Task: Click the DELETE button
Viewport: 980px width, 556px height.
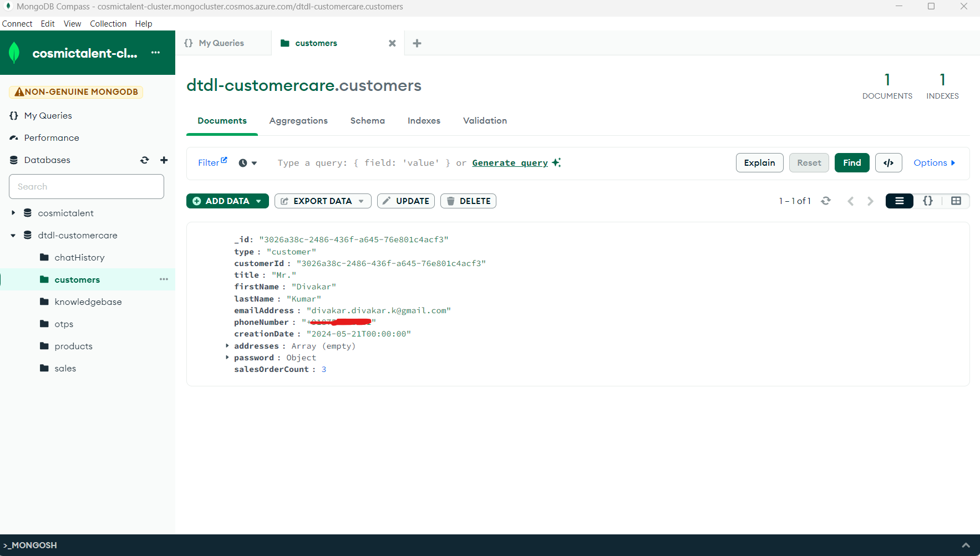Action: [468, 201]
